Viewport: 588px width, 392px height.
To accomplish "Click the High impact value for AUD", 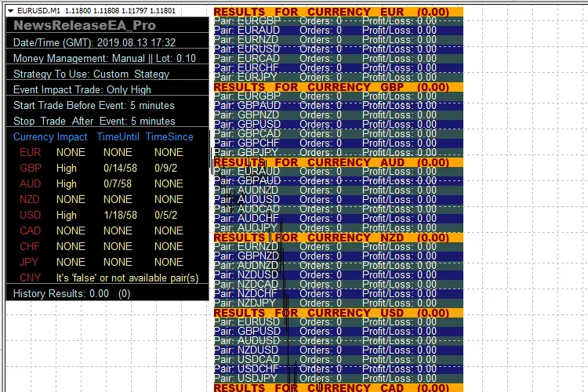I will (67, 183).
